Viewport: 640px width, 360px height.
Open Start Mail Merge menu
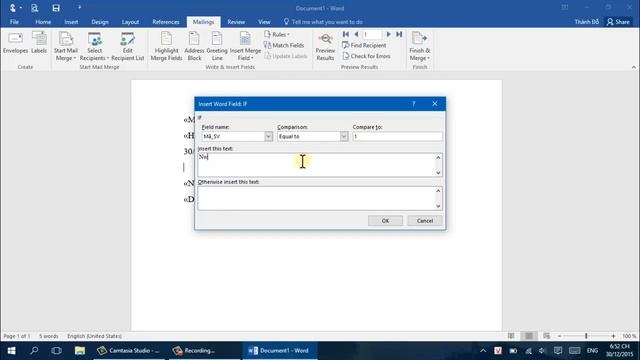point(66,47)
